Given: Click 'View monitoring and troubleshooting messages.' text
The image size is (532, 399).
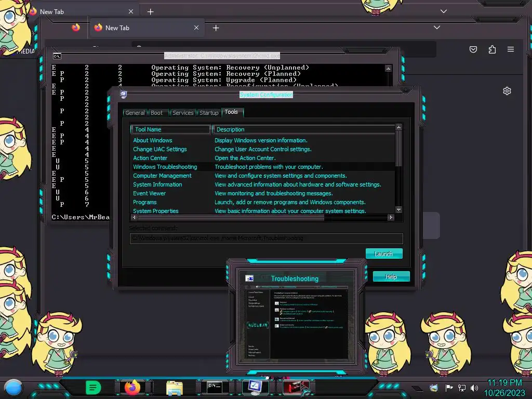Looking at the screenshot, I should [x=273, y=193].
